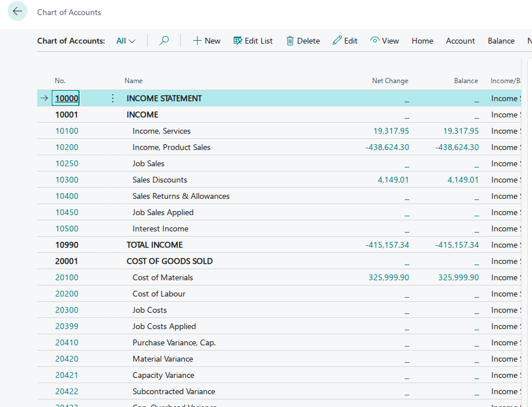Open account 10100 Income, Services
The width and height of the screenshot is (532, 407).
tap(67, 131)
